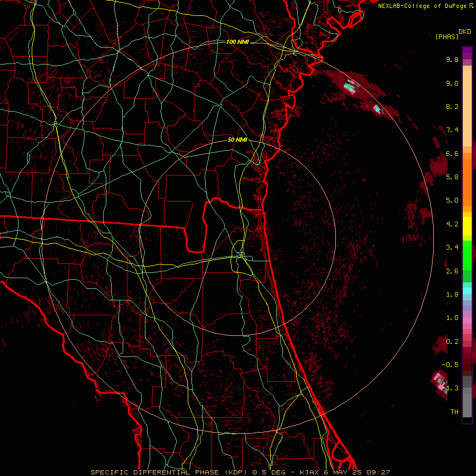This screenshot has width=476, height=476.
Task: Click the 5.0 legend value
Action: 452,200
